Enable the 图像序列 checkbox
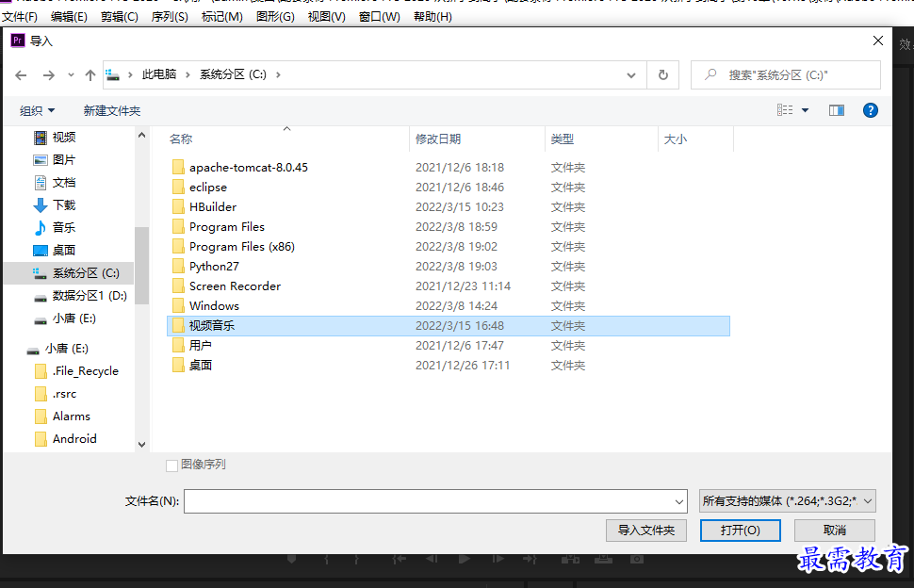The width and height of the screenshot is (914, 588). (x=171, y=465)
